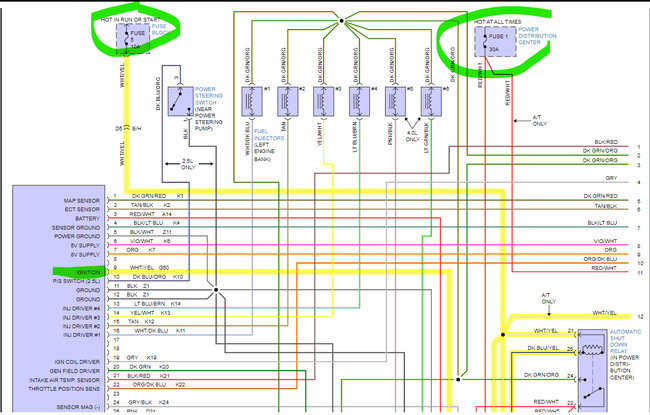The image size is (650, 415).
Task: Click the Fuse 5 10A symbol
Action: click(x=133, y=39)
